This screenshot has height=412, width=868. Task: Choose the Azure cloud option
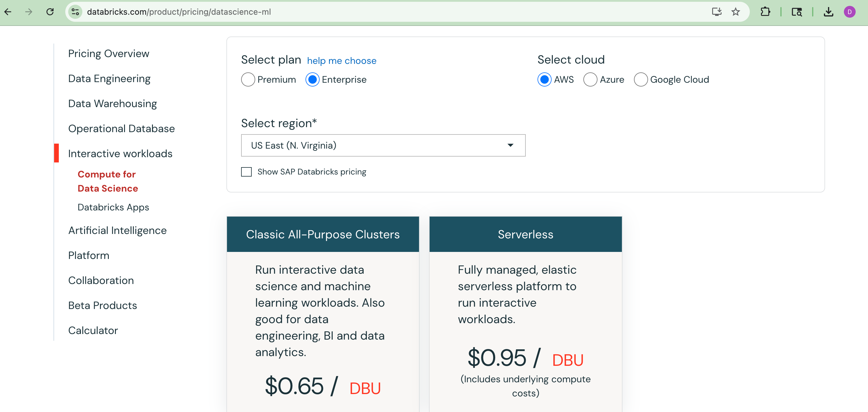(590, 79)
